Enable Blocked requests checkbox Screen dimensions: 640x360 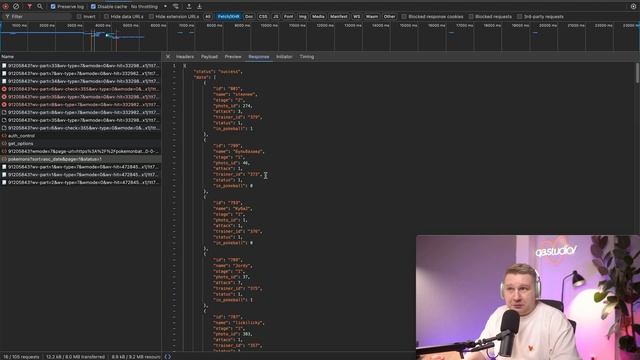coord(471,17)
